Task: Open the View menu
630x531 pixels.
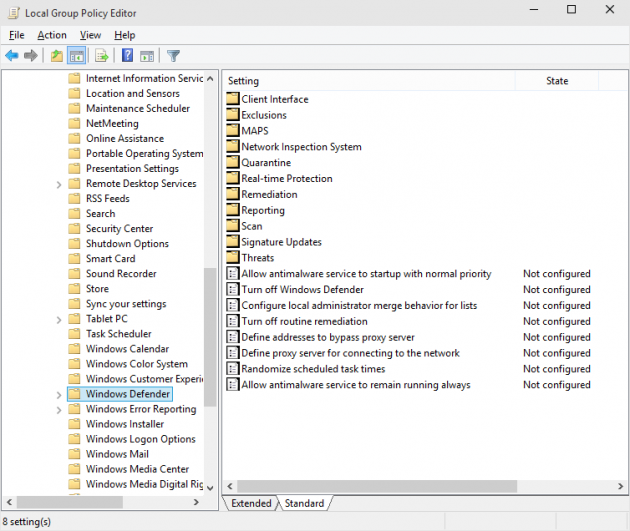Action: (90, 35)
